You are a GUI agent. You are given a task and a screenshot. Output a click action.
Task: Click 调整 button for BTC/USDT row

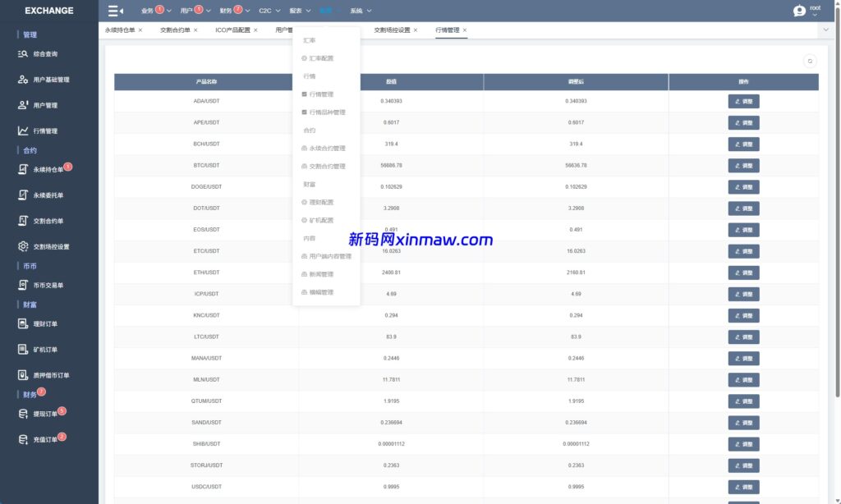[743, 166]
